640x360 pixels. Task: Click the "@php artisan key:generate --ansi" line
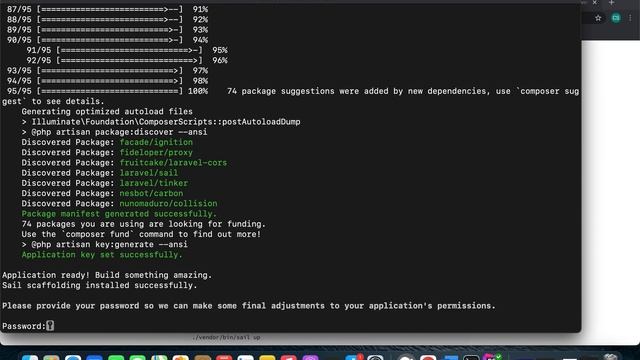click(104, 244)
